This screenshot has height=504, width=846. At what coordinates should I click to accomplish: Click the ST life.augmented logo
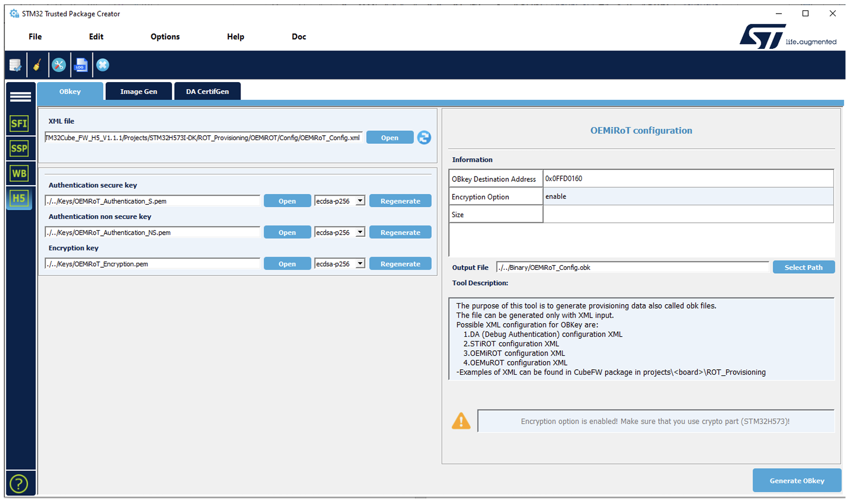click(787, 36)
